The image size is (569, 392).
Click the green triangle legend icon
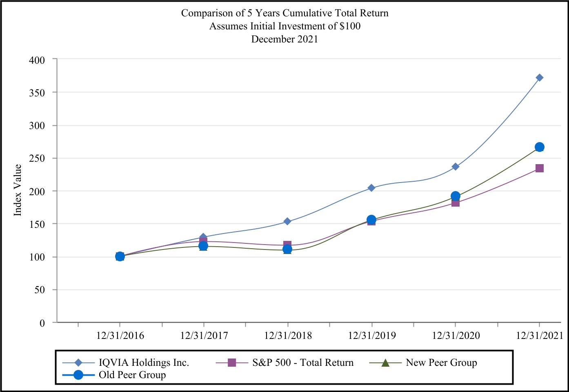(385, 363)
